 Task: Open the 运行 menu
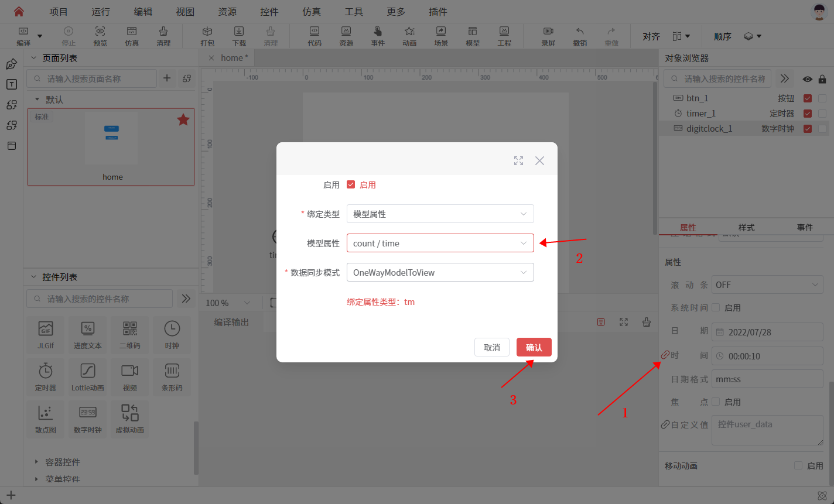(101, 12)
